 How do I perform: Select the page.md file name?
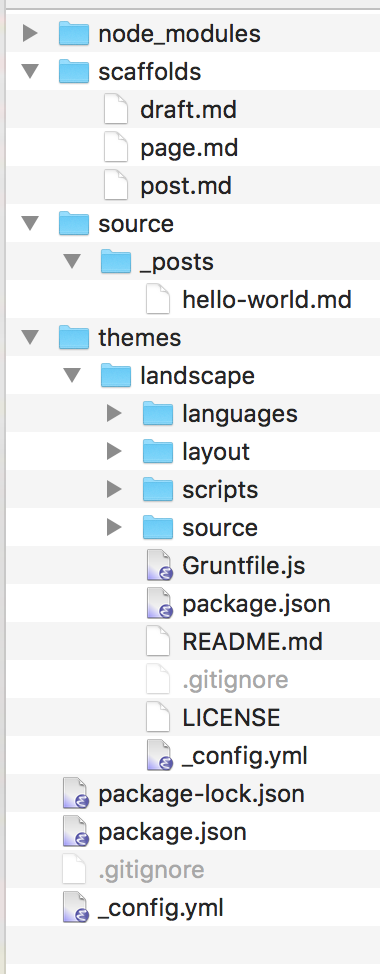coord(189,148)
